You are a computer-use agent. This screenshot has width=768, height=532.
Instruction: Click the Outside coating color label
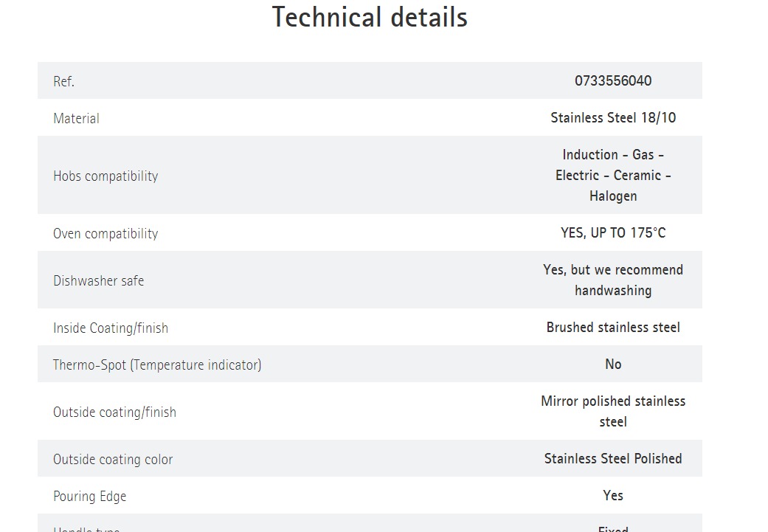pyautogui.click(x=113, y=460)
